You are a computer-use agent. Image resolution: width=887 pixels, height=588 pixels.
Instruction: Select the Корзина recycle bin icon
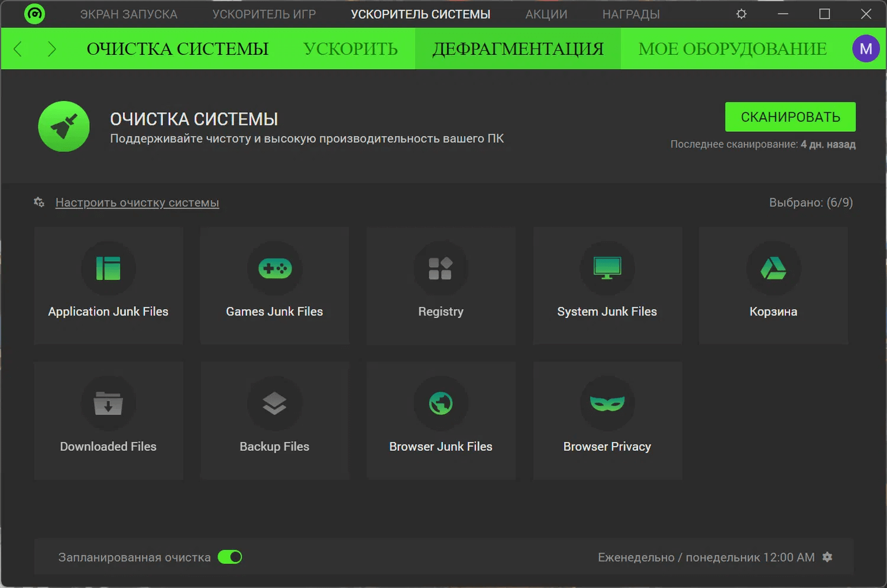773,269
